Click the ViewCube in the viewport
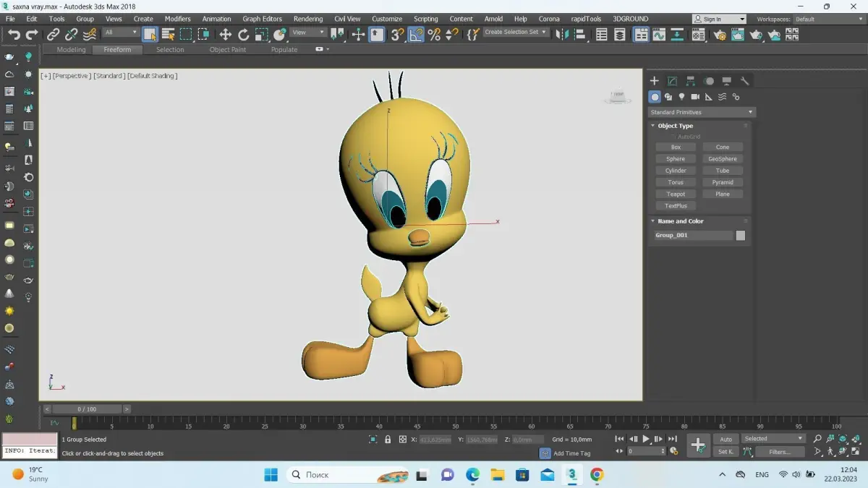868x488 pixels. click(x=617, y=96)
